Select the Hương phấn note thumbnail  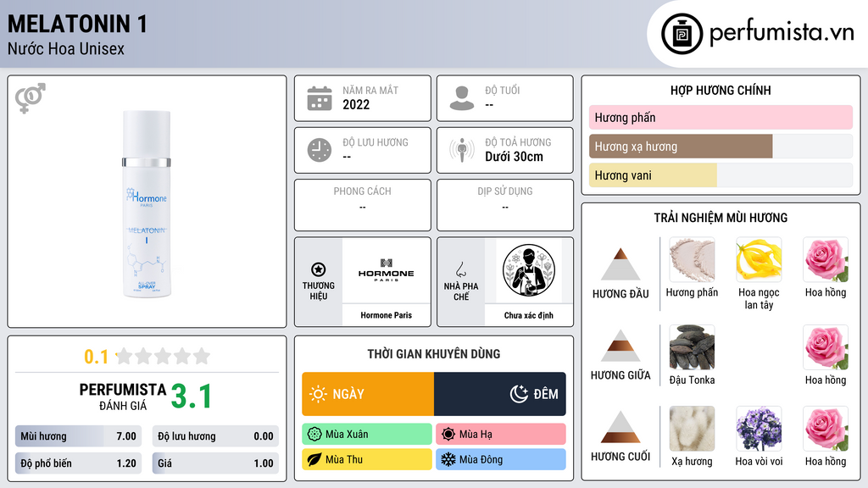pos(692,259)
